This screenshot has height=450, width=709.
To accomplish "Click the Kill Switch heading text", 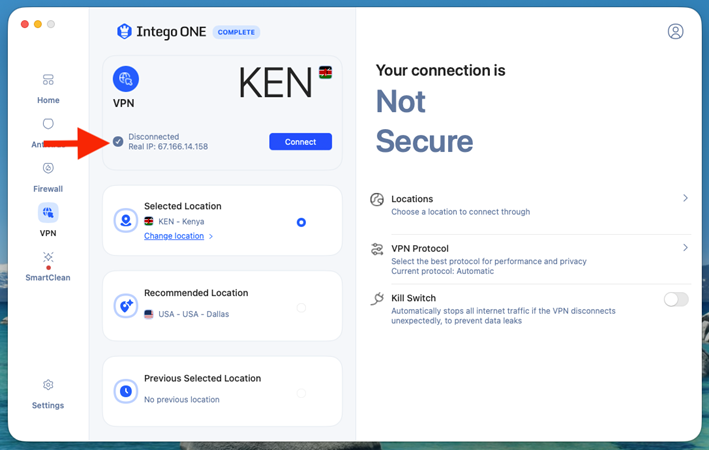I will coord(413,298).
